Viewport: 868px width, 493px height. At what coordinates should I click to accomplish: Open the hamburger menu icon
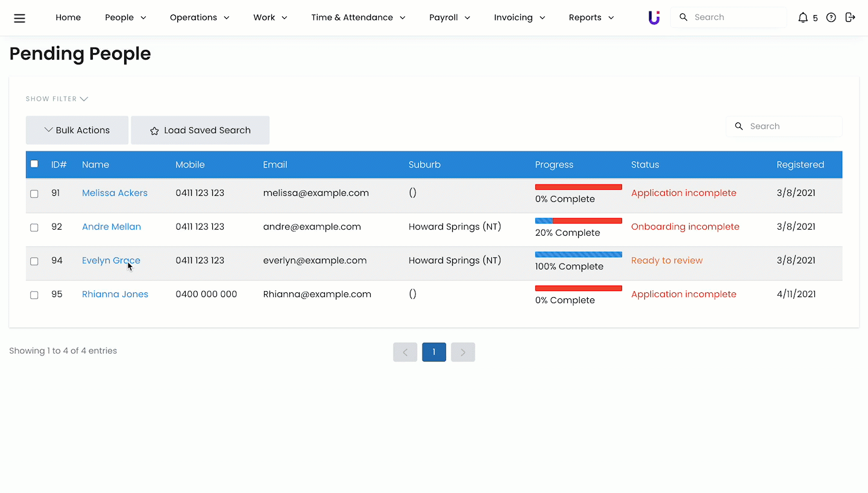(19, 18)
